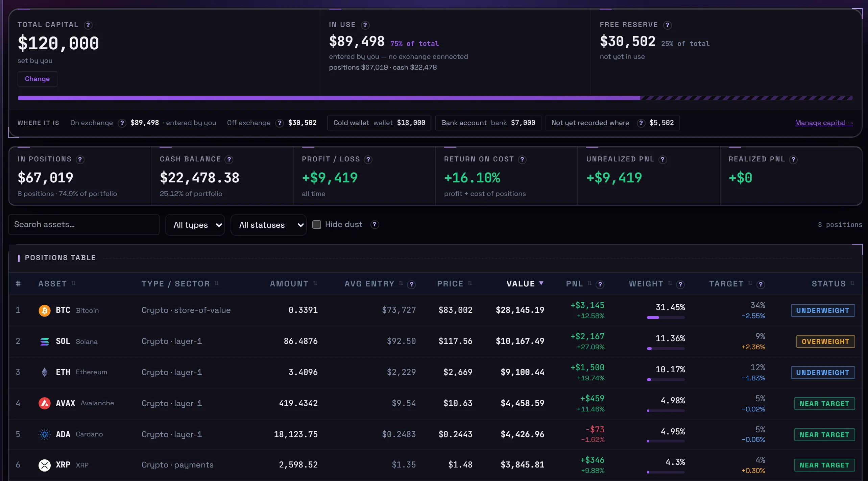Show the Free Reserve help icon

(x=667, y=25)
